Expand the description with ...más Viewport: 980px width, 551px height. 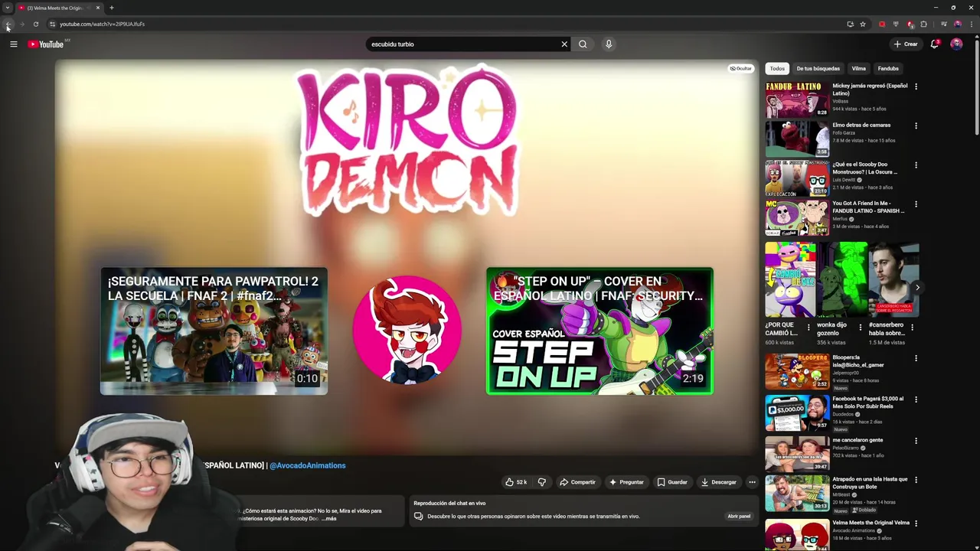(328, 519)
